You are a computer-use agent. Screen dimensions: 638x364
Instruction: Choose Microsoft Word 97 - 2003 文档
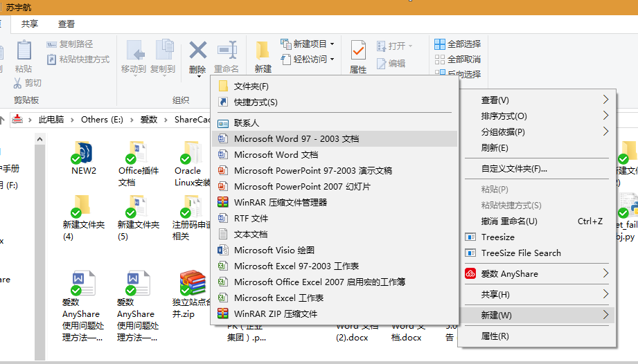(335, 138)
